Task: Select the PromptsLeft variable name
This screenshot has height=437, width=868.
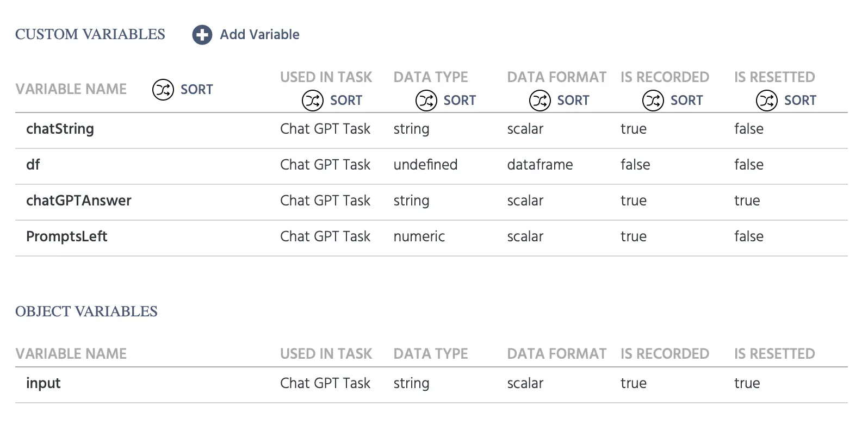Action: [66, 237]
